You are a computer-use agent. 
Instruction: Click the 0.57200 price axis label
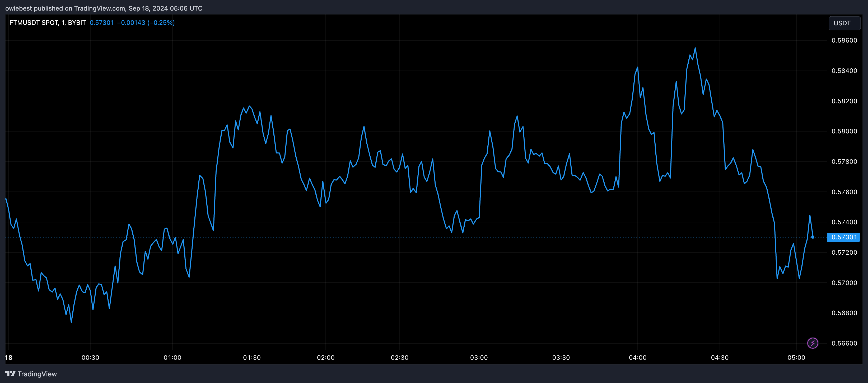(844, 252)
